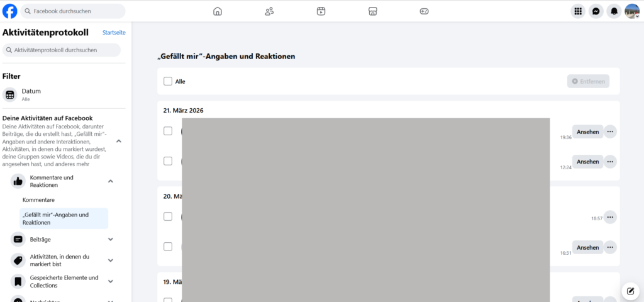Open Messenger from the top bar
This screenshot has width=644, height=302.
[596, 11]
